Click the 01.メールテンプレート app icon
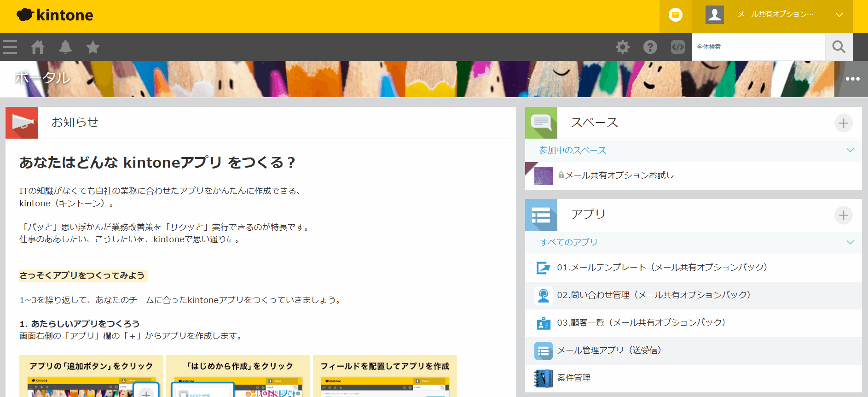Screen dimensions: 868x397 (543, 268)
